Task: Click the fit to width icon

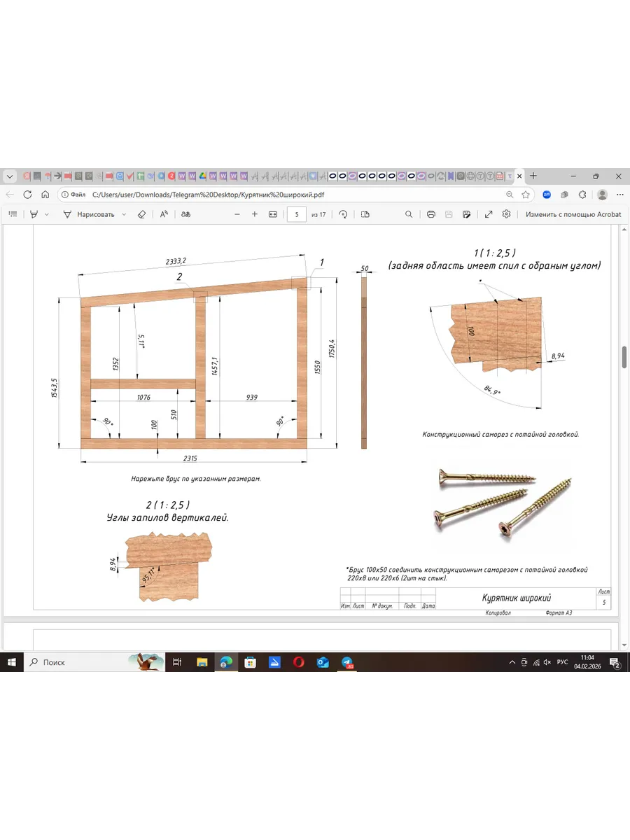Action: [x=273, y=214]
